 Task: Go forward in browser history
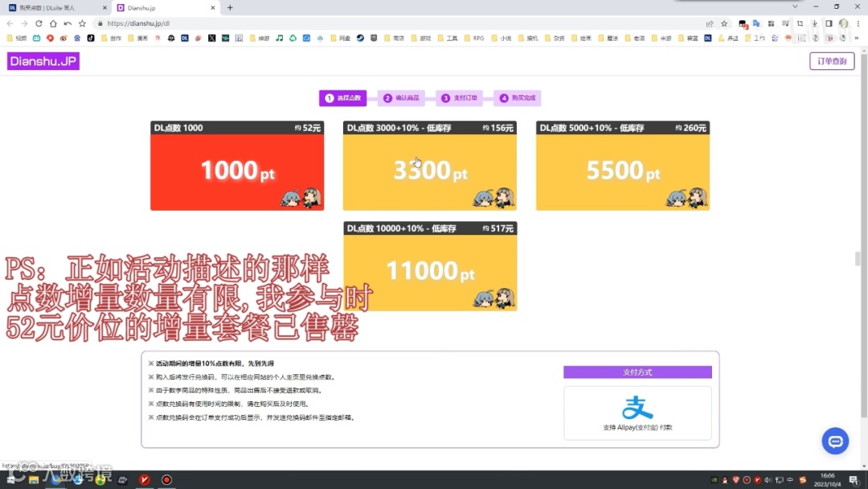[x=24, y=23]
